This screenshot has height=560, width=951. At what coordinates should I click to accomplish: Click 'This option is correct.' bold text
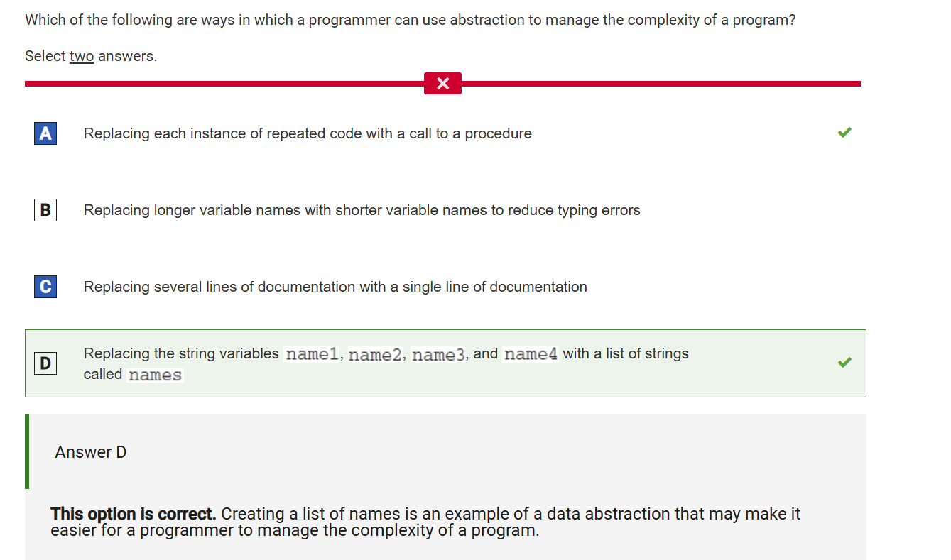(134, 514)
